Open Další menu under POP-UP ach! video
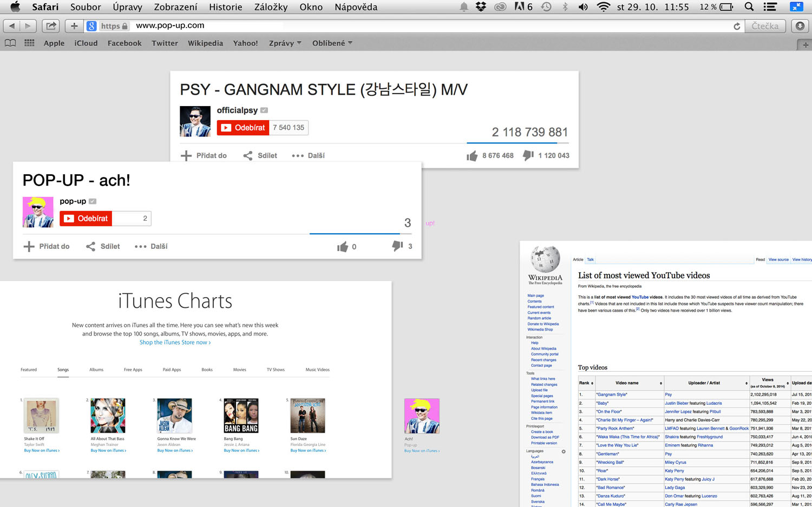This screenshot has height=507, width=812. click(151, 247)
